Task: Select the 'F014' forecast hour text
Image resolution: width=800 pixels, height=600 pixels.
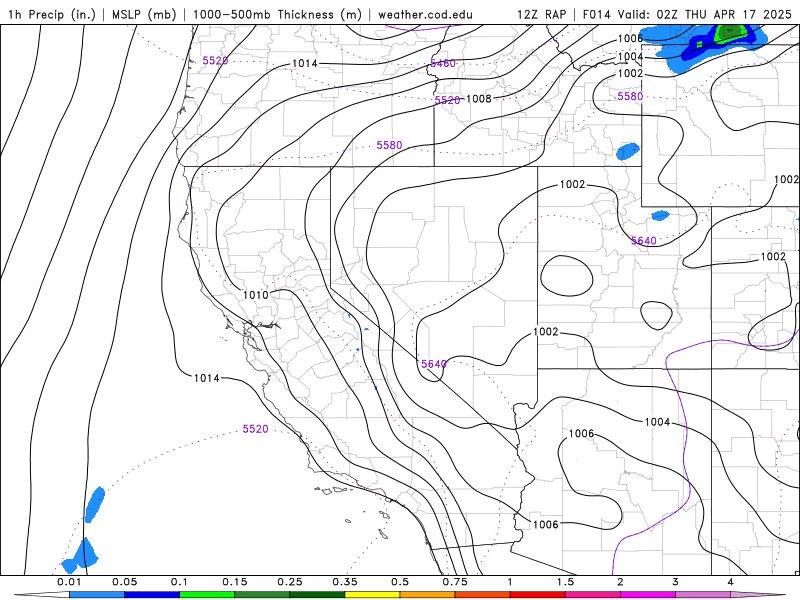Action: (x=596, y=14)
